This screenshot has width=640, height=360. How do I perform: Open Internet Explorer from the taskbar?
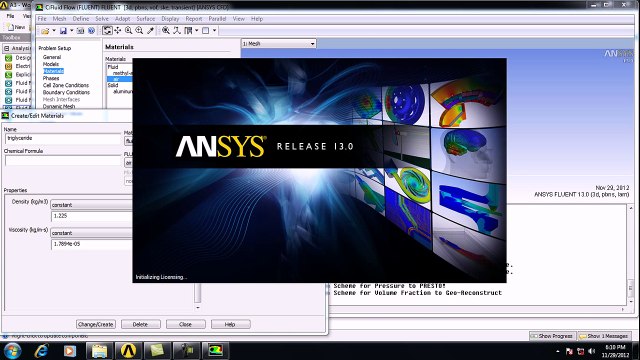pos(41,351)
